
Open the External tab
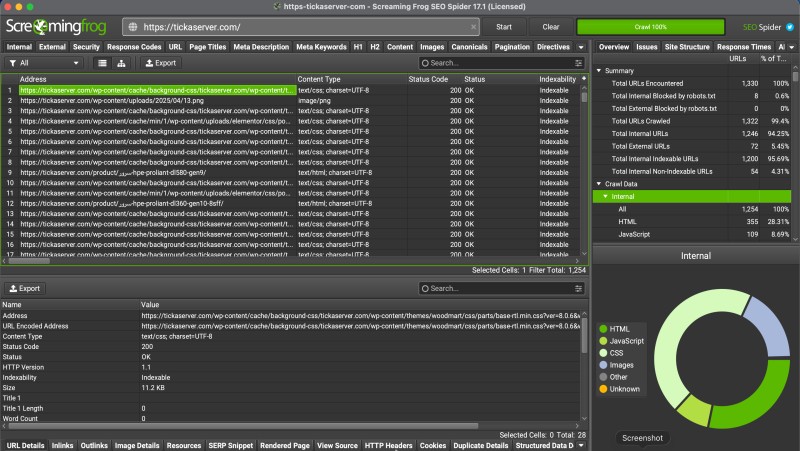tap(52, 47)
